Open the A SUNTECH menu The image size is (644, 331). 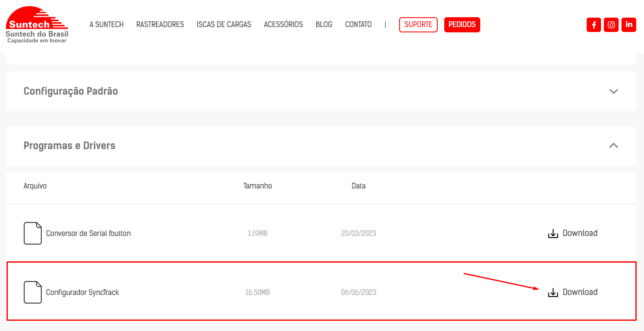click(x=106, y=25)
